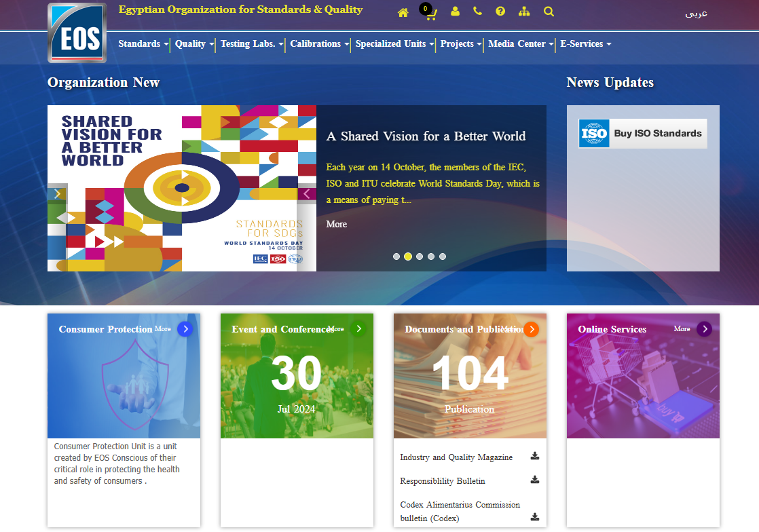
Task: Click the '104 Publication' count
Action: pyautogui.click(x=470, y=385)
